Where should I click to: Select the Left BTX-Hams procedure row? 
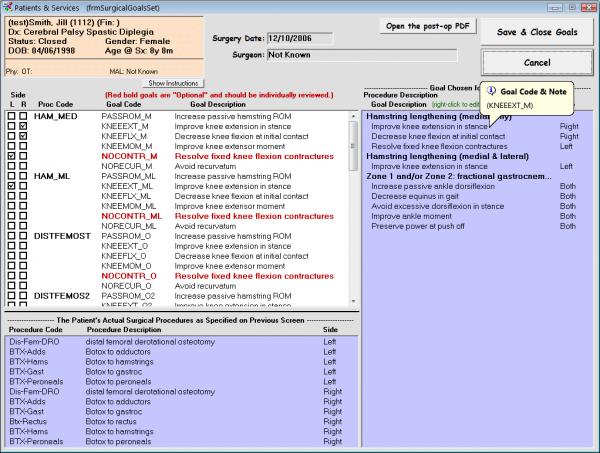(x=182, y=362)
